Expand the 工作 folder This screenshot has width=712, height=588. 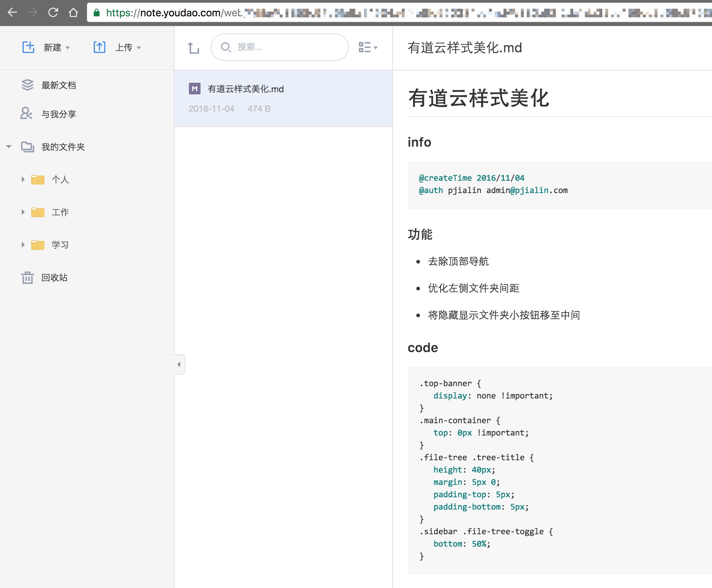[23, 212]
